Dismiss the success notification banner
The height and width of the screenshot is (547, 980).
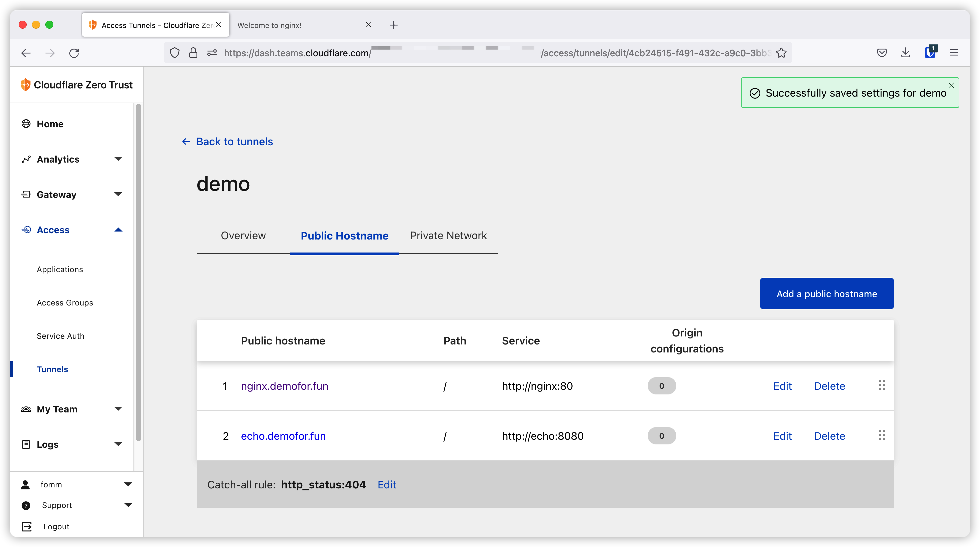coord(951,86)
